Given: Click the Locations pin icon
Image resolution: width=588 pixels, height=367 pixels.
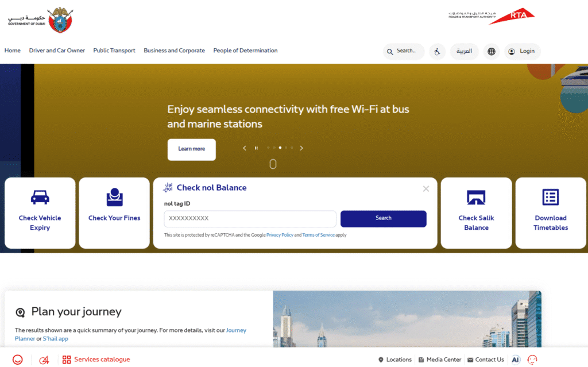Looking at the screenshot, I should pos(381,360).
